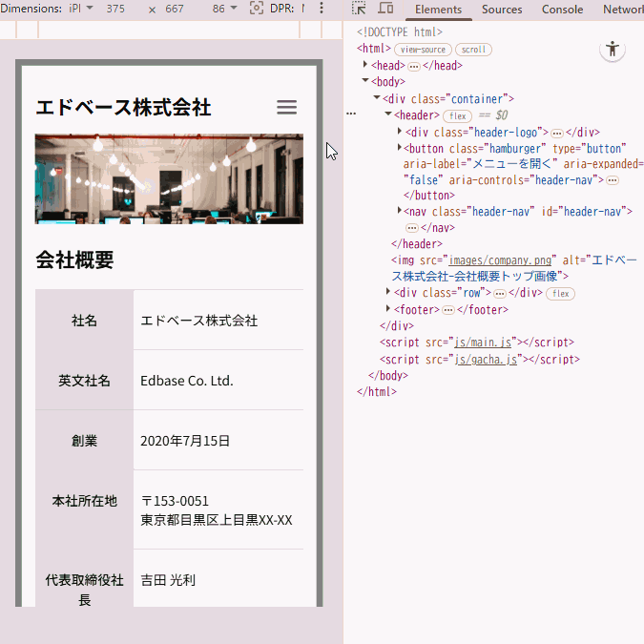Image resolution: width=644 pixels, height=644 pixels.
Task: Click the 社名 table header cell
Action: 84,320
